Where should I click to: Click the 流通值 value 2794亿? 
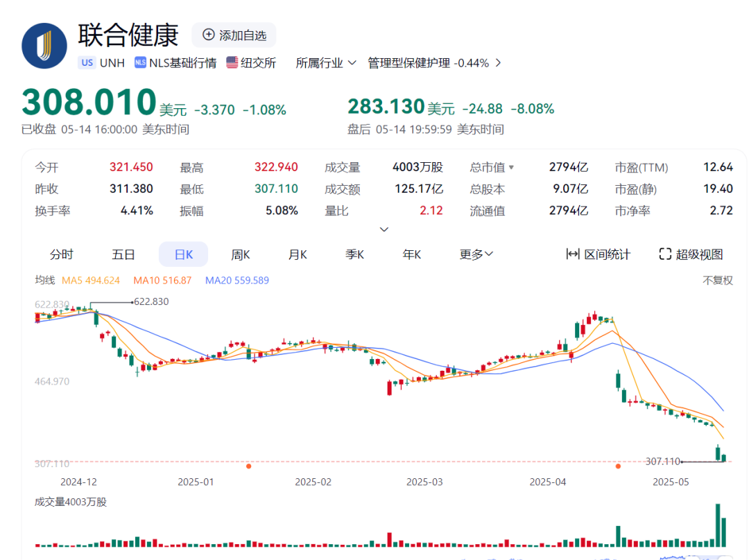[x=569, y=211]
